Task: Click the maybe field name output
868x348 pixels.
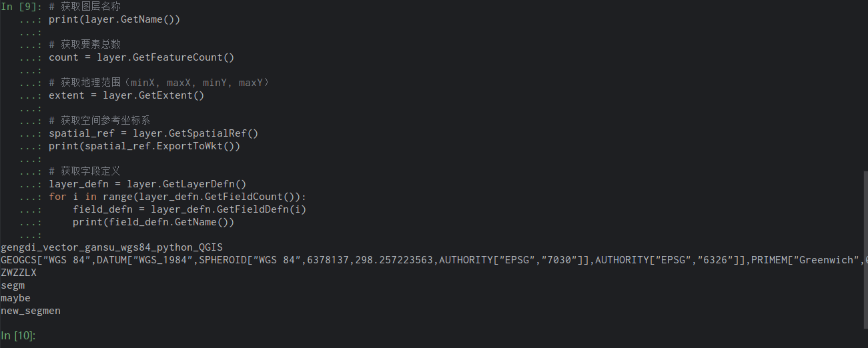Action: point(15,298)
